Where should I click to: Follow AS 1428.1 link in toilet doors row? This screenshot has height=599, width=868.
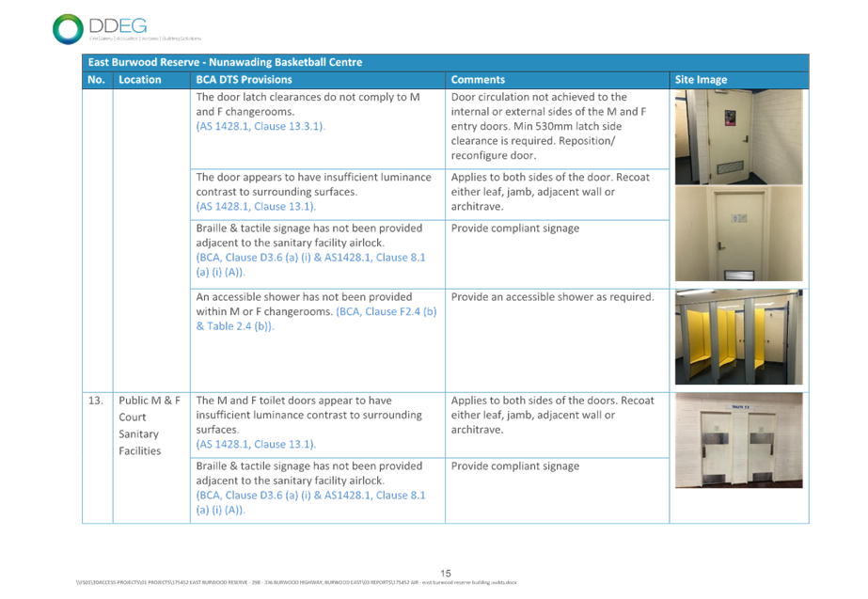point(256,443)
